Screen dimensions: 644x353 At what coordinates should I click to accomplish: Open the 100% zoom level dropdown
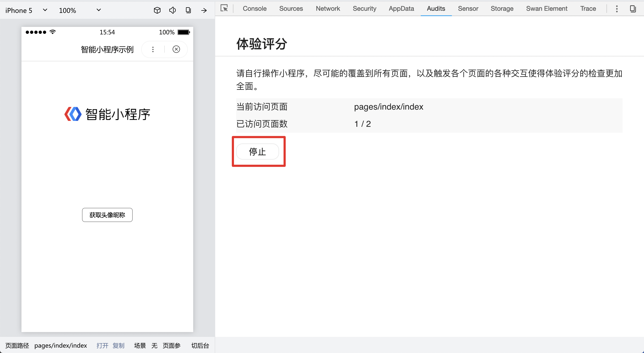click(x=80, y=10)
